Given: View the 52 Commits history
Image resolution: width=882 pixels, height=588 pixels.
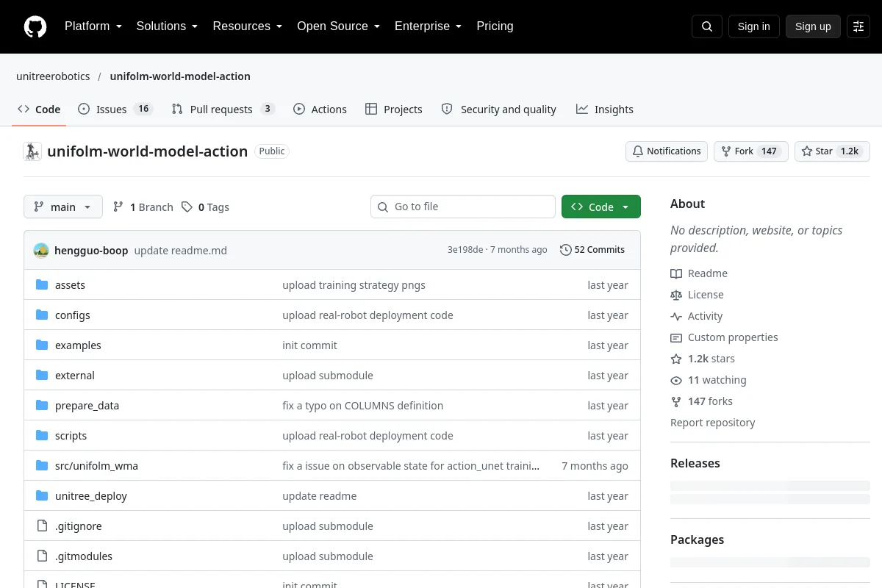Looking at the screenshot, I should [592, 250].
